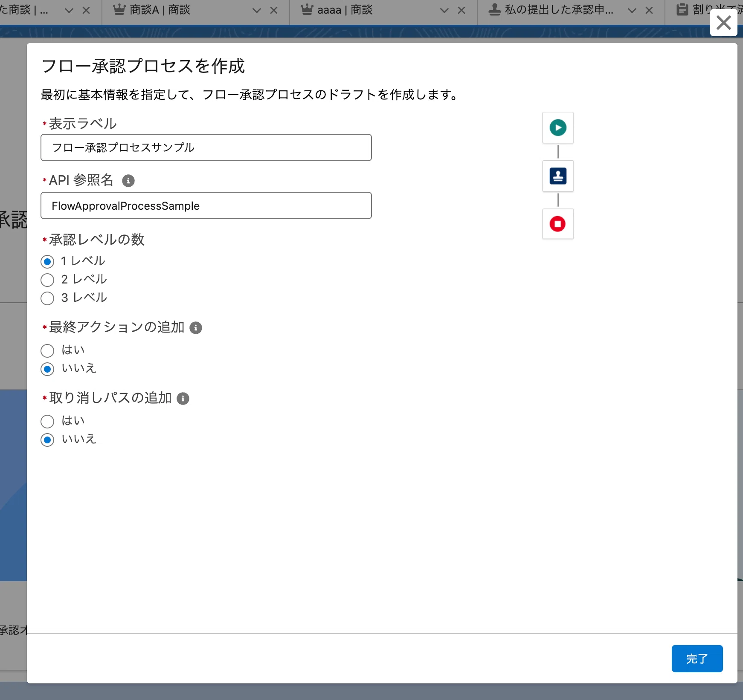
Task: Open dropdown chevron on aaaa tab
Action: (x=444, y=10)
